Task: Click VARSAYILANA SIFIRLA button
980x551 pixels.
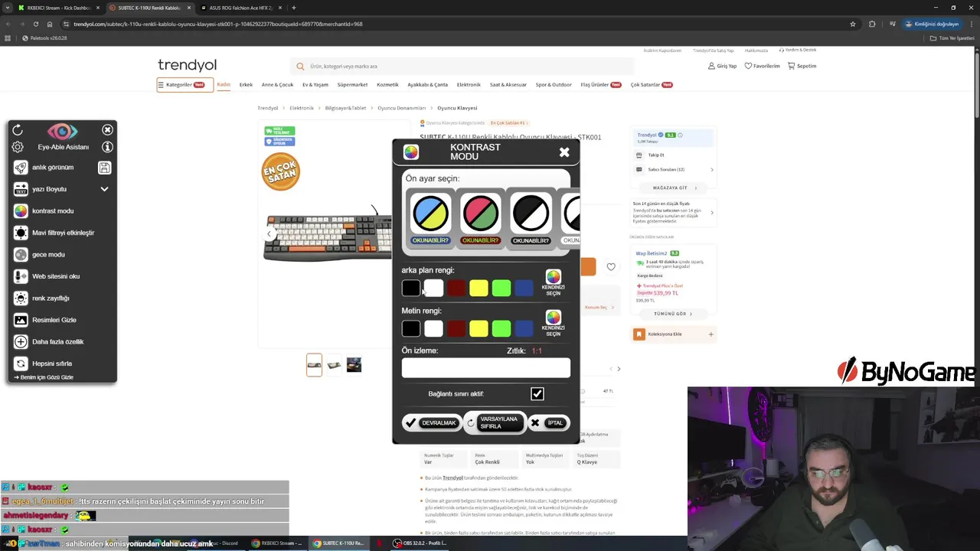Action: (x=495, y=422)
